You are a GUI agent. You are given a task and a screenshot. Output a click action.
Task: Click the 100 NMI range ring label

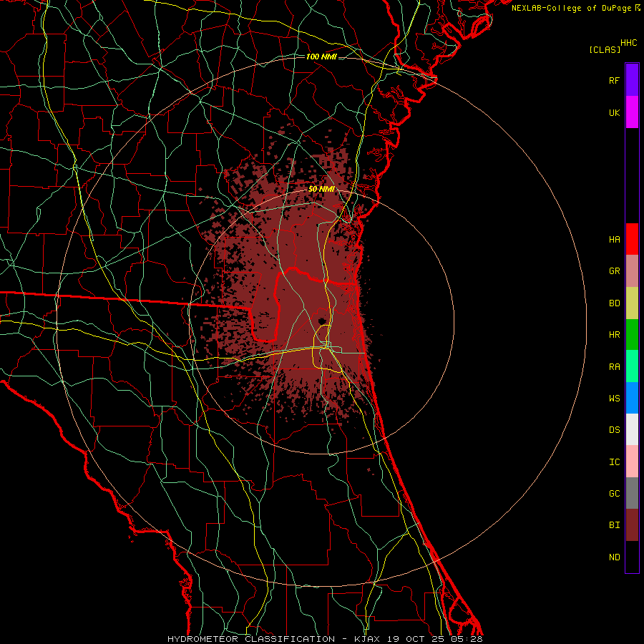pyautogui.click(x=321, y=57)
